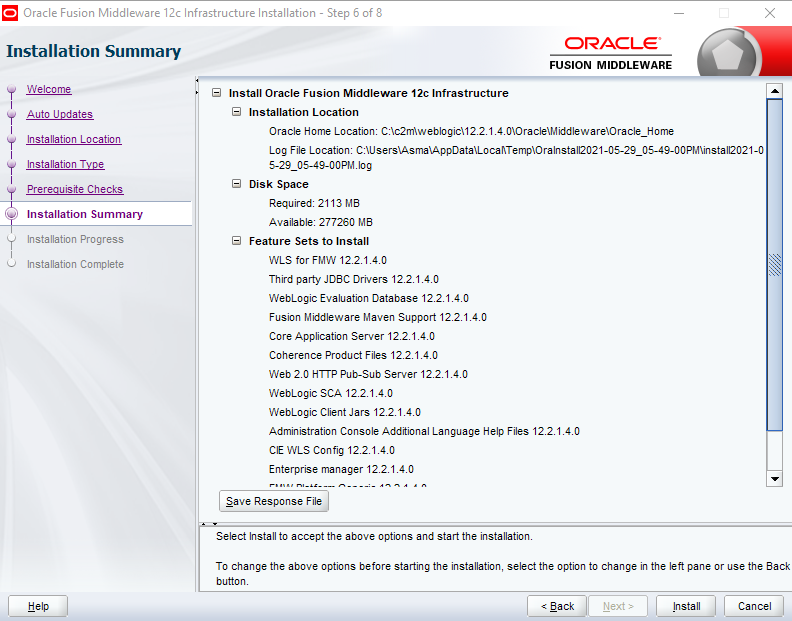Click the Install Oracle Fusion Middleware 12c Infrastructure label
This screenshot has height=621, width=792.
pos(368,93)
